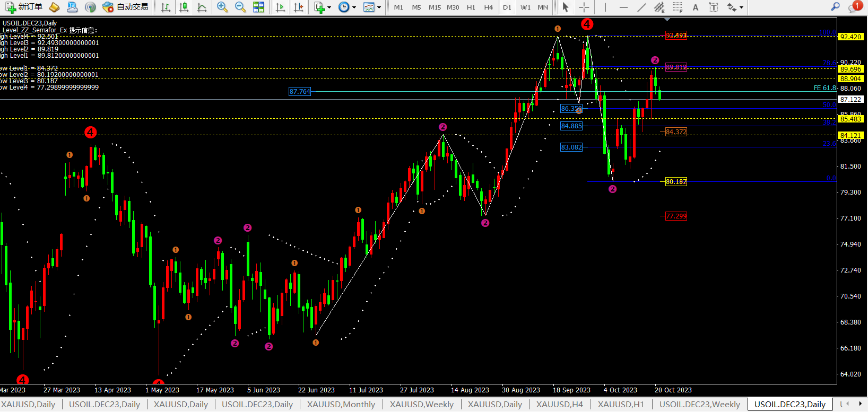The image size is (868, 412).
Task: Open the periods clock icon
Action: [x=344, y=7]
